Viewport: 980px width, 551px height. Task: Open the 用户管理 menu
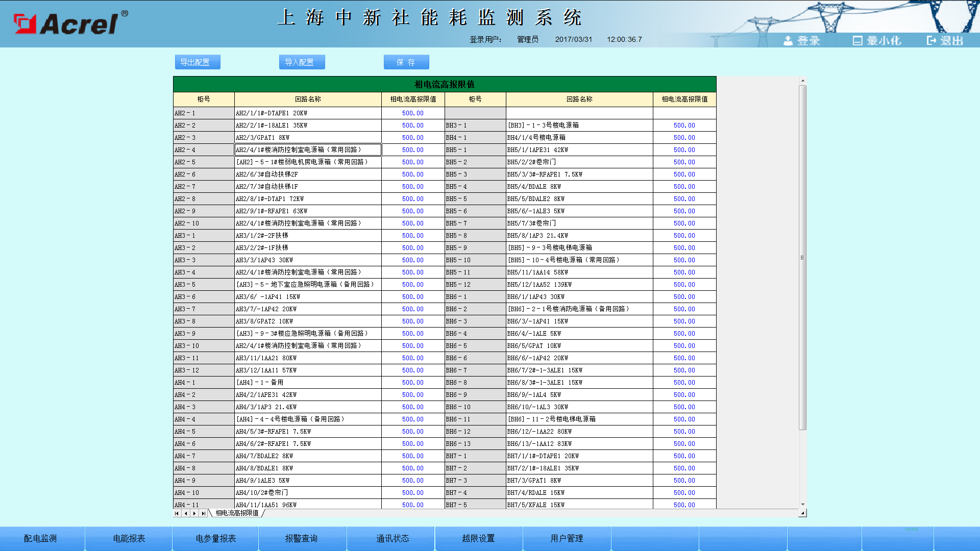567,538
